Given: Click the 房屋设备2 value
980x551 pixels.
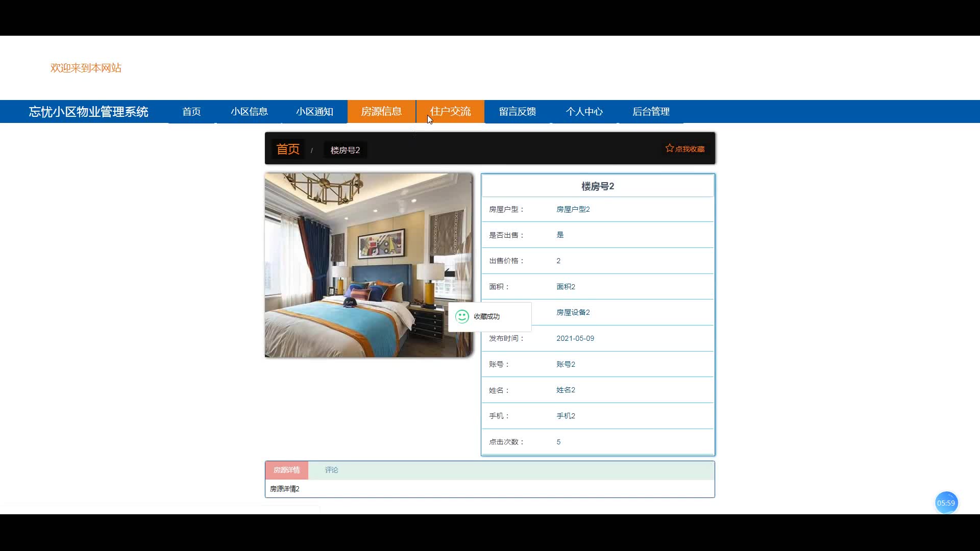Looking at the screenshot, I should pos(573,312).
